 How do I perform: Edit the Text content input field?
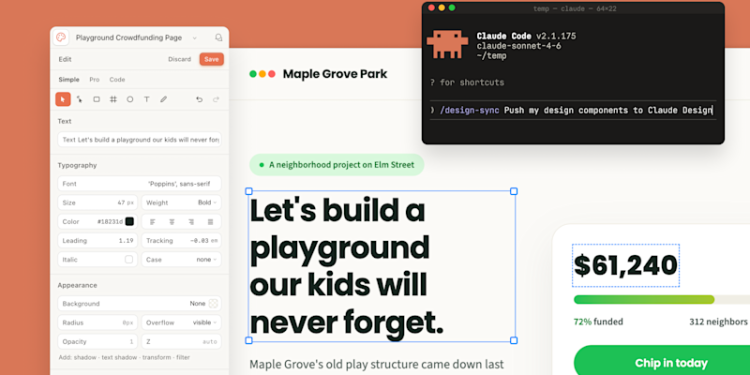pos(139,140)
